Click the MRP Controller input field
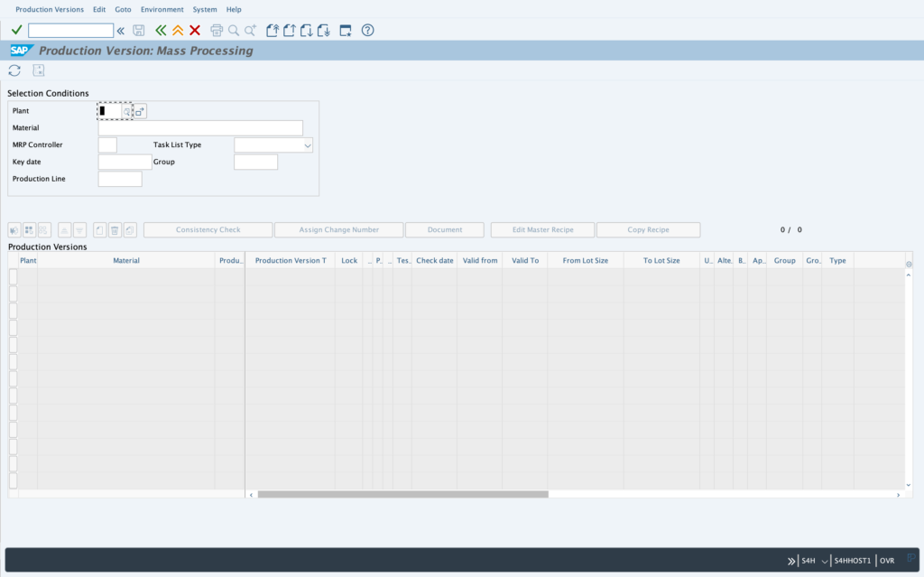Image resolution: width=924 pixels, height=577 pixels. click(107, 145)
